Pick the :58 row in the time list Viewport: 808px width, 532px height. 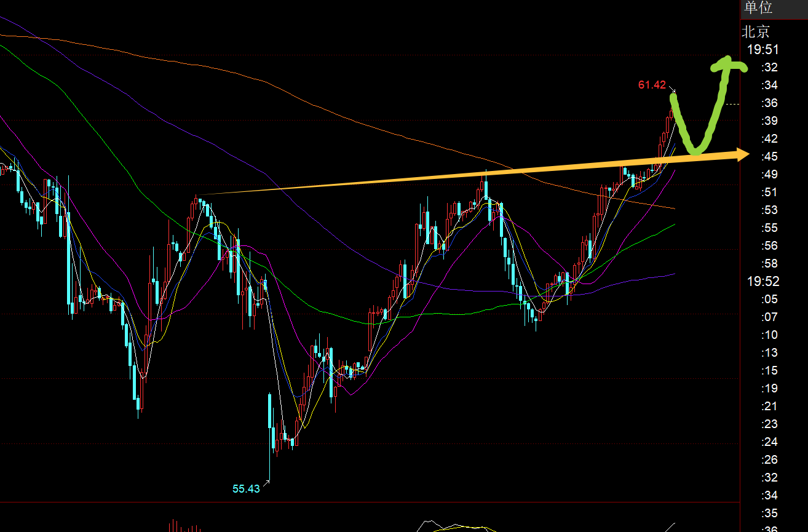tap(769, 264)
